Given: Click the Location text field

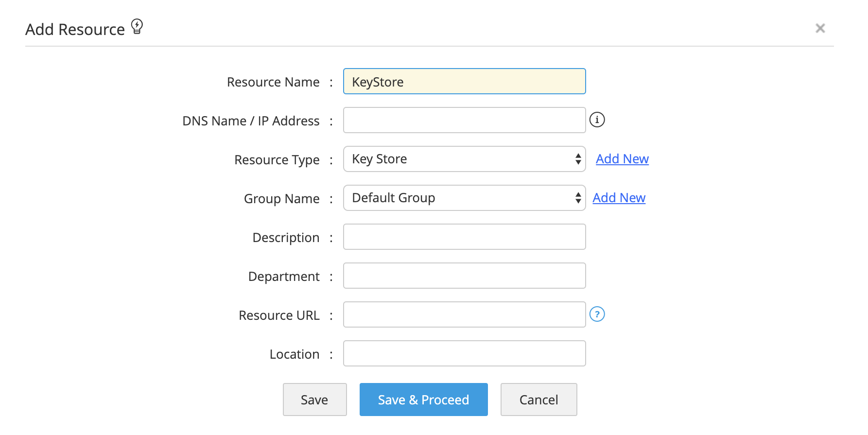Looking at the screenshot, I should (464, 353).
